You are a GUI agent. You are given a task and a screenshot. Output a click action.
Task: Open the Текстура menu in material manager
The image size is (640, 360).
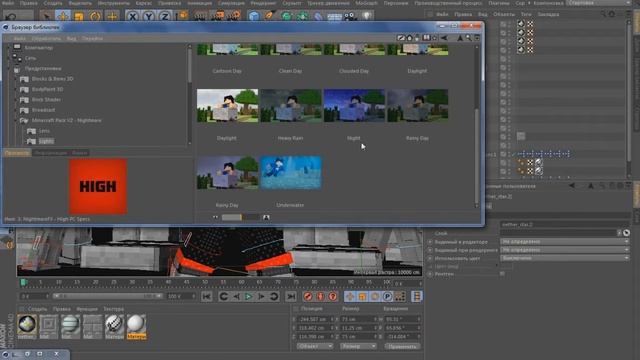pos(113,309)
